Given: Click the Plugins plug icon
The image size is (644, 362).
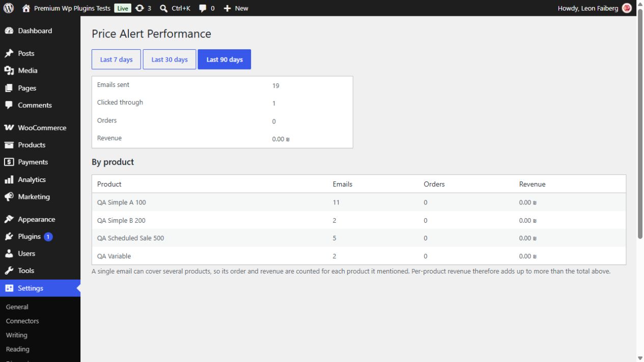Looking at the screenshot, I should coord(9,236).
